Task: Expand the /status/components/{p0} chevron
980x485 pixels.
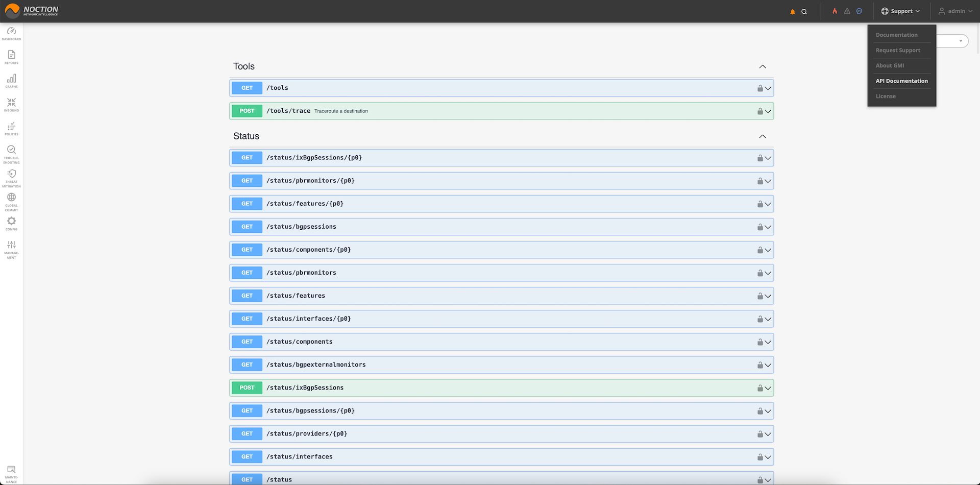Action: pos(768,250)
